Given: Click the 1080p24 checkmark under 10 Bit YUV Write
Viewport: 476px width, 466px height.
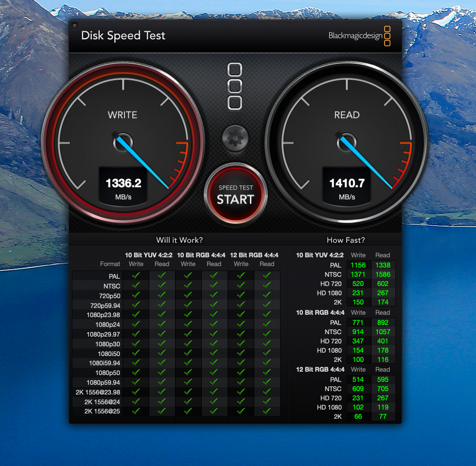Looking at the screenshot, I should click(136, 324).
